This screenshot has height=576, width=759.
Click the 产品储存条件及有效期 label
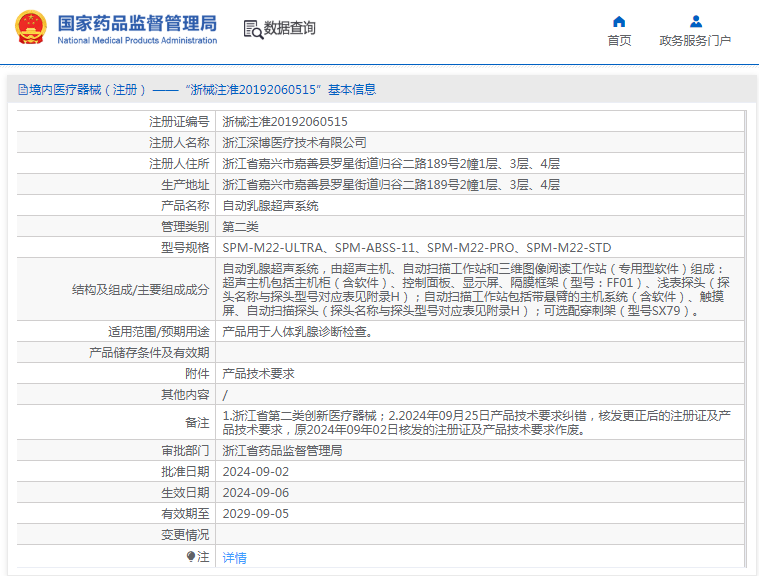pos(149,352)
